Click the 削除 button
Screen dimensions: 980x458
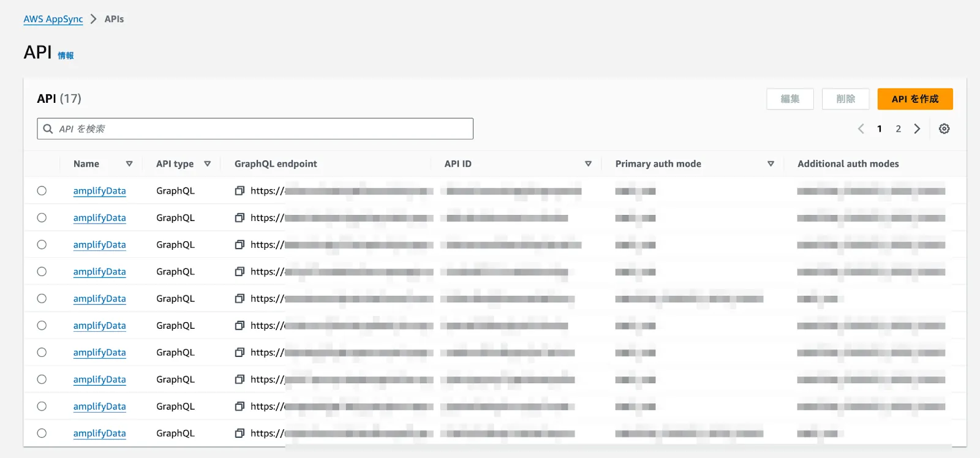845,99
